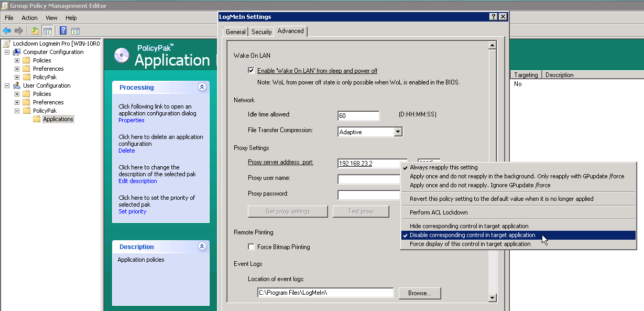Click the Edit description link
This screenshot has width=644, height=311.
click(x=138, y=181)
